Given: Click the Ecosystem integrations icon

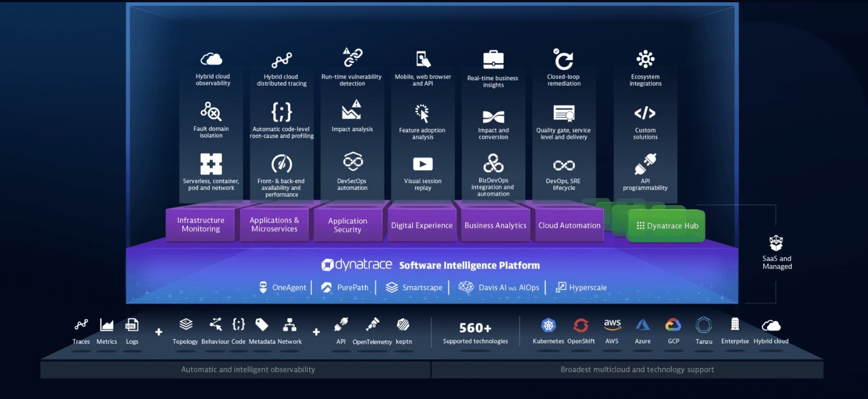Looking at the screenshot, I should pyautogui.click(x=645, y=59).
